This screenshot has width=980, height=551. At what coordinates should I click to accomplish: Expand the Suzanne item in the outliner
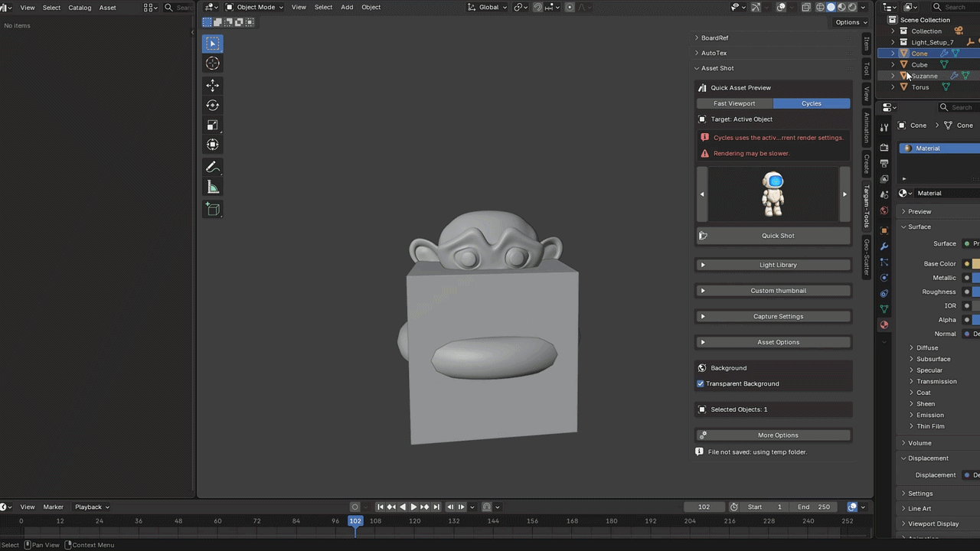[893, 76]
